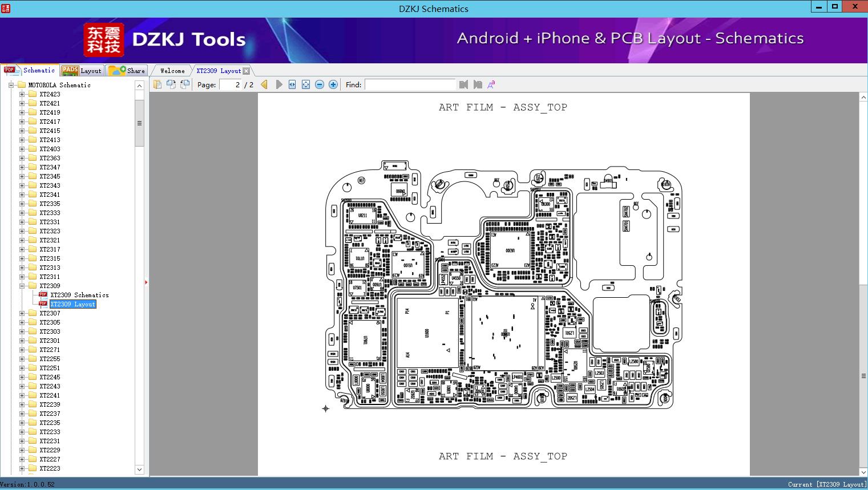The height and width of the screenshot is (490, 868).
Task: Click the find previous icon
Action: click(x=463, y=84)
